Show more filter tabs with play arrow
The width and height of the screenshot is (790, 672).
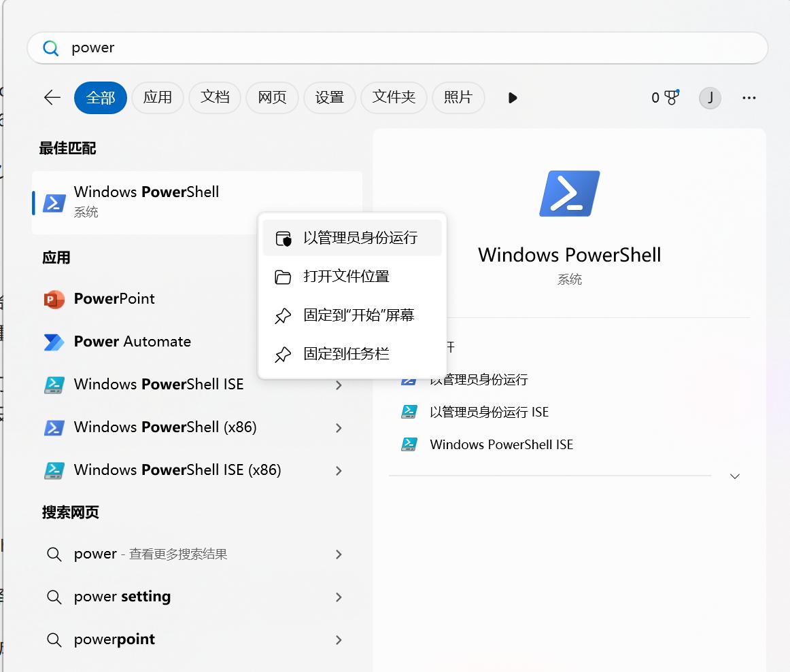[x=513, y=98]
